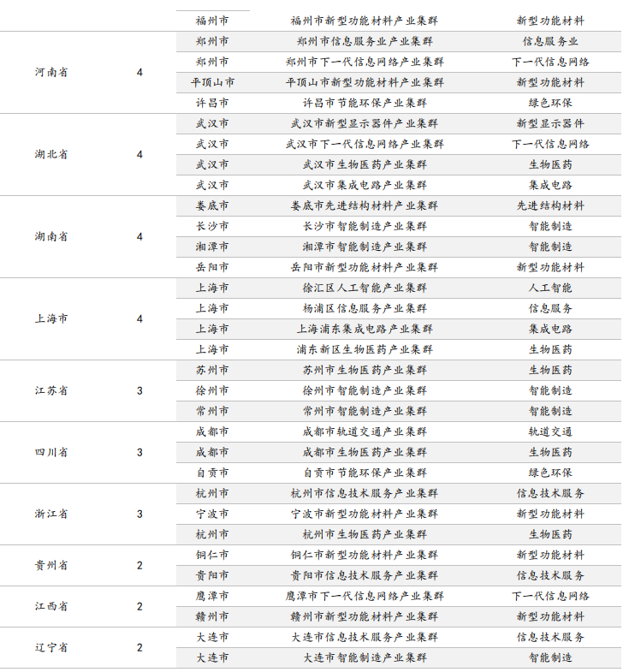Click the 新型显示器件 industry cell
Screen dimensions: 623x672
tap(550, 123)
